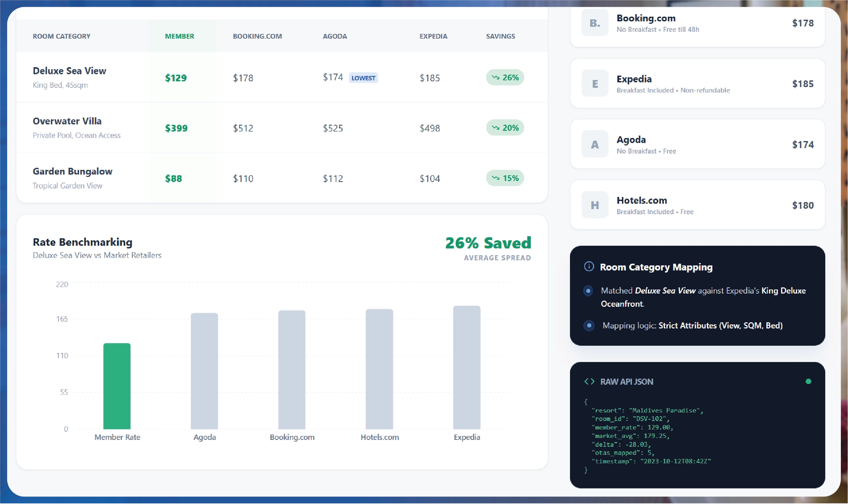Open the Hotels.com rate card
The image size is (848, 504).
[697, 205]
